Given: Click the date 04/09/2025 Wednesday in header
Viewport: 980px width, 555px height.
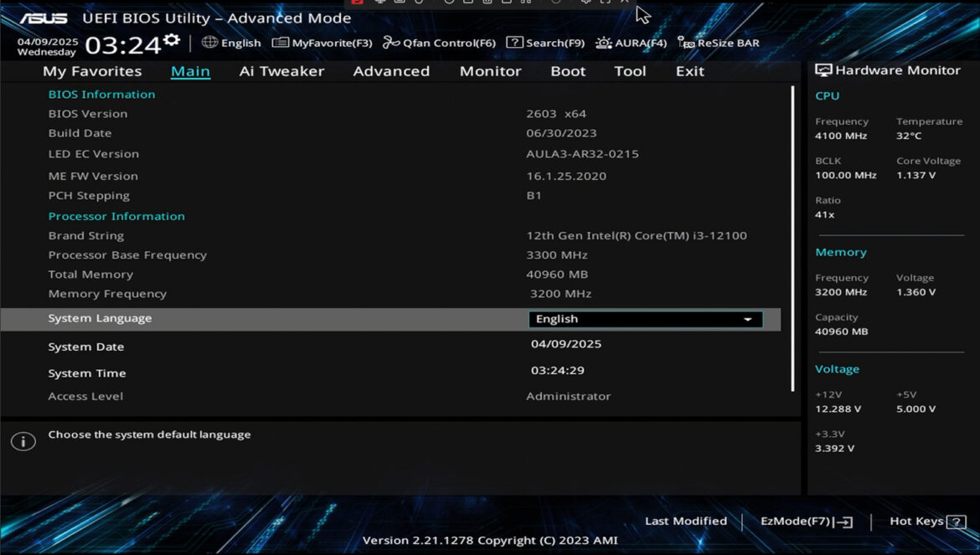Looking at the screenshot, I should [48, 47].
